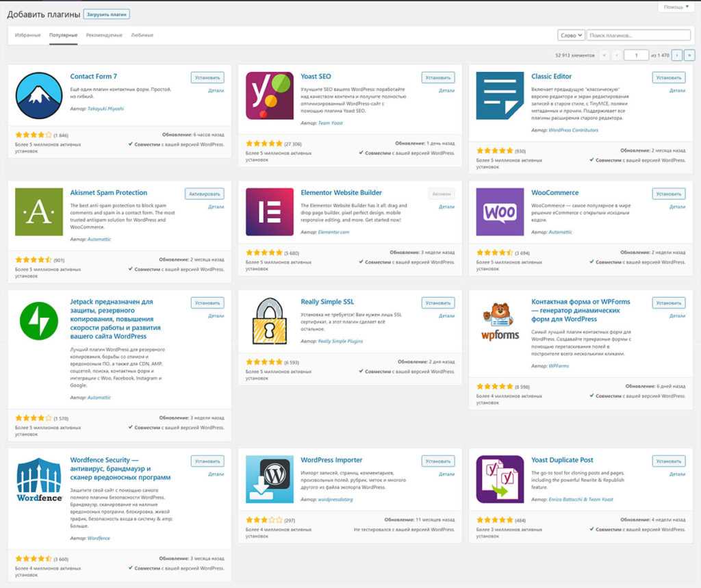Click the WordPress Importer icon

269,479
